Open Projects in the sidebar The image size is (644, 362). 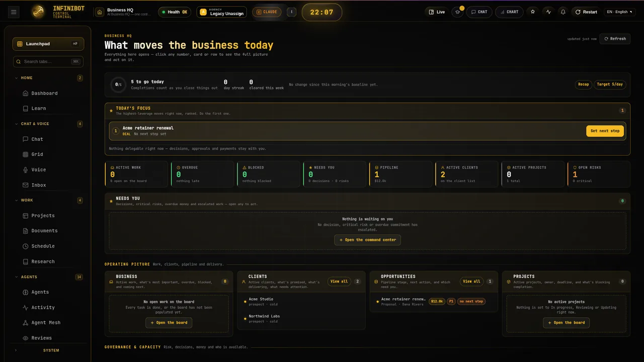pyautogui.click(x=48, y=216)
